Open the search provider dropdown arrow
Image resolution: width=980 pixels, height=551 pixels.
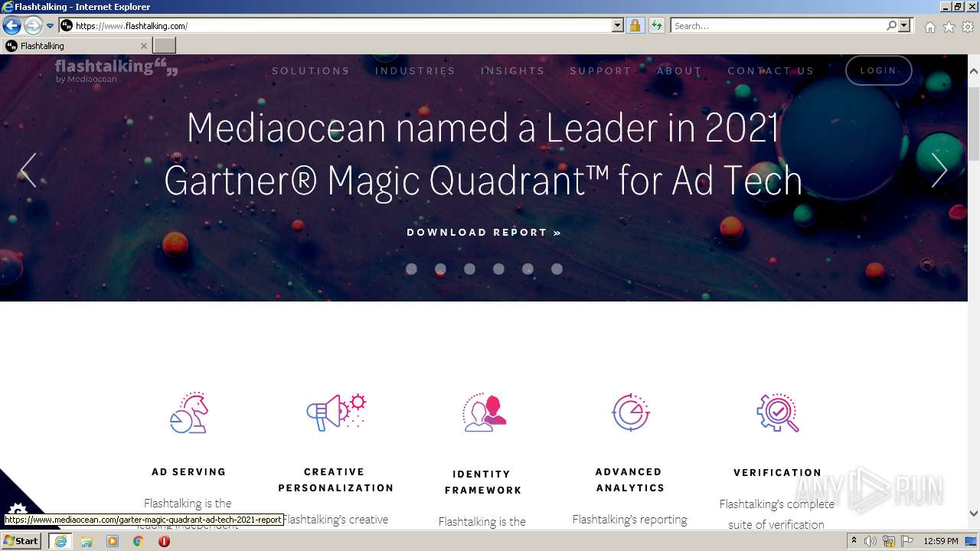905,25
